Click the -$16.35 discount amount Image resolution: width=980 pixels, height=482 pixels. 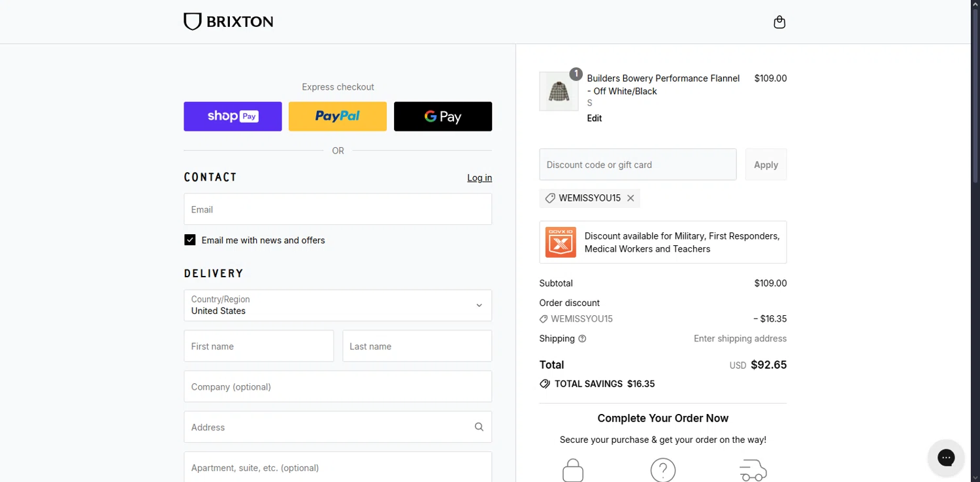point(770,319)
